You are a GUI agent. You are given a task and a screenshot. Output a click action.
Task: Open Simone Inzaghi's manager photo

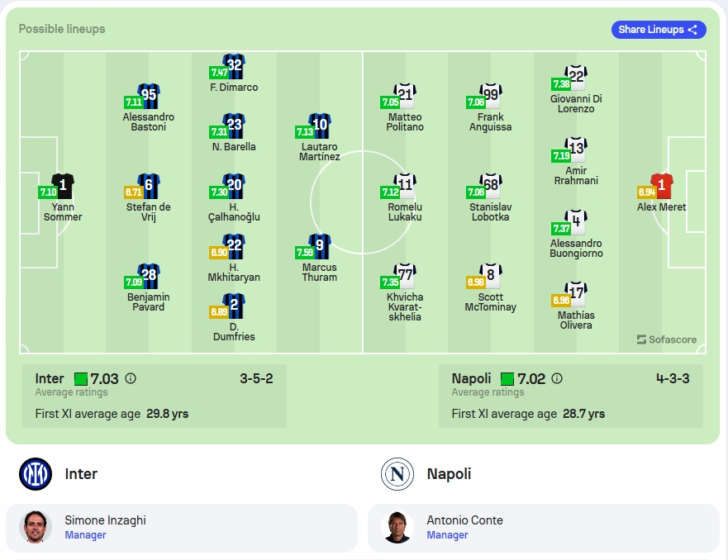tap(36, 527)
